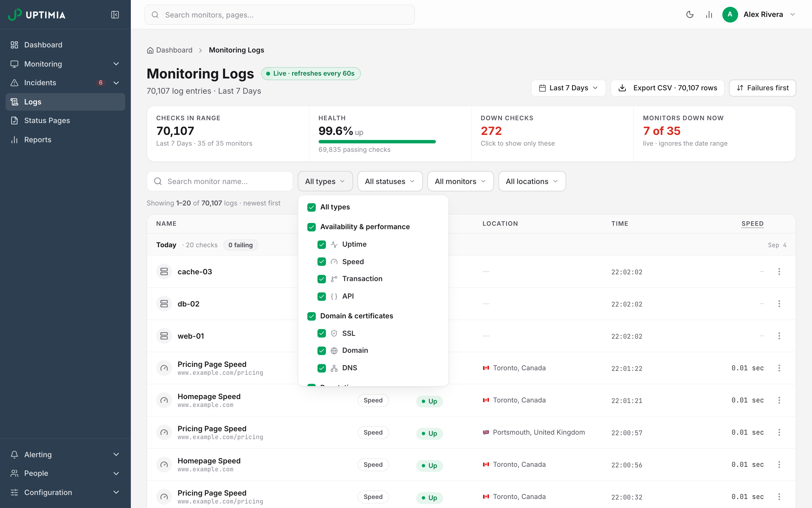812x508 pixels.
Task: Uncheck the Domain type checkbox
Action: 321,351
